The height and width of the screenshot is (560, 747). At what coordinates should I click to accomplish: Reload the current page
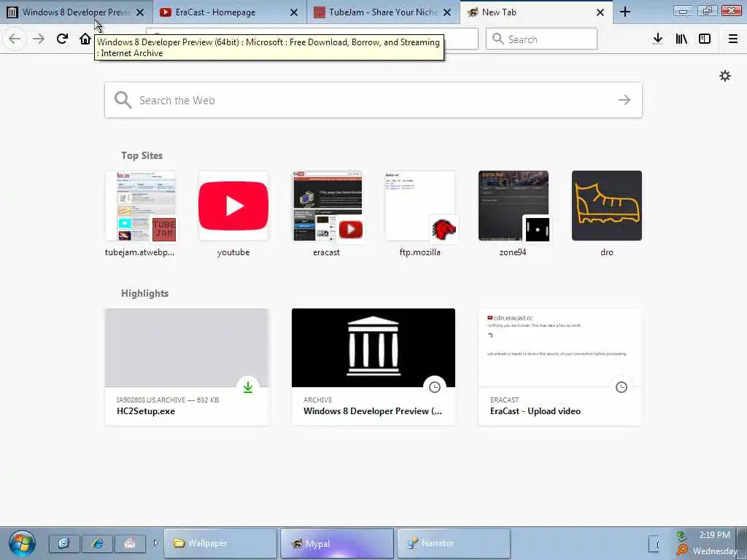pyautogui.click(x=62, y=39)
